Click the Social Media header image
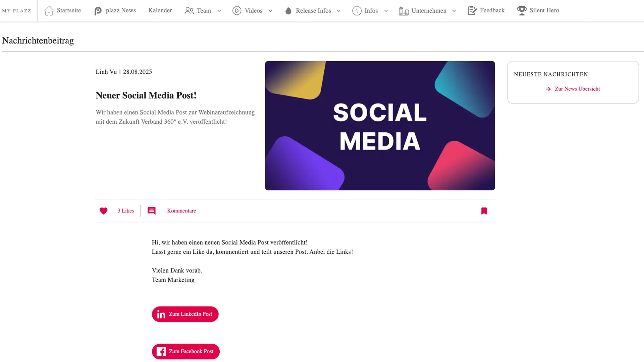This screenshot has width=644, height=362. [380, 126]
